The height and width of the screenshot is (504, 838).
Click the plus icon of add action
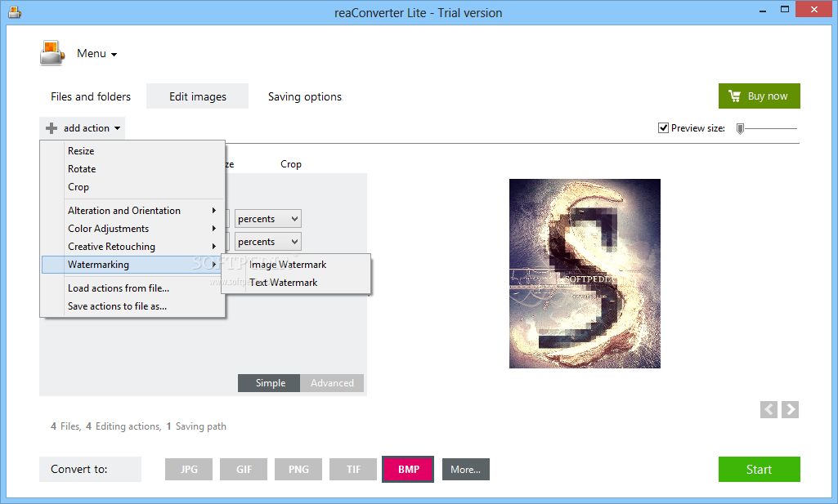click(52, 128)
